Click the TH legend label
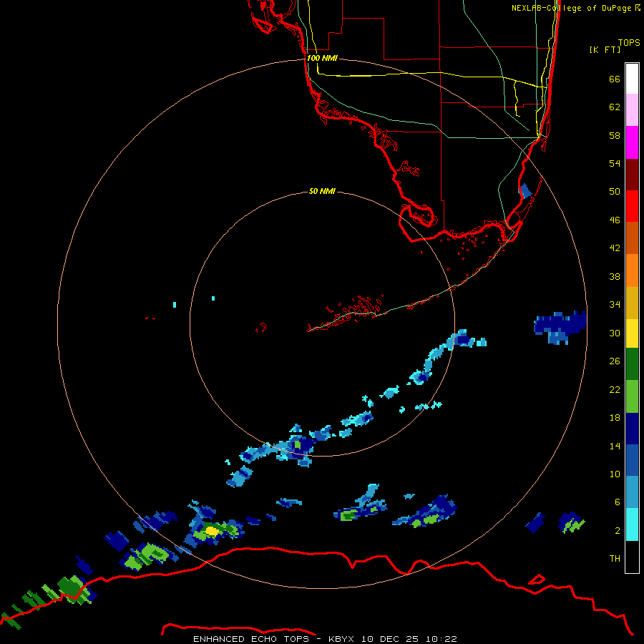 tap(615, 558)
